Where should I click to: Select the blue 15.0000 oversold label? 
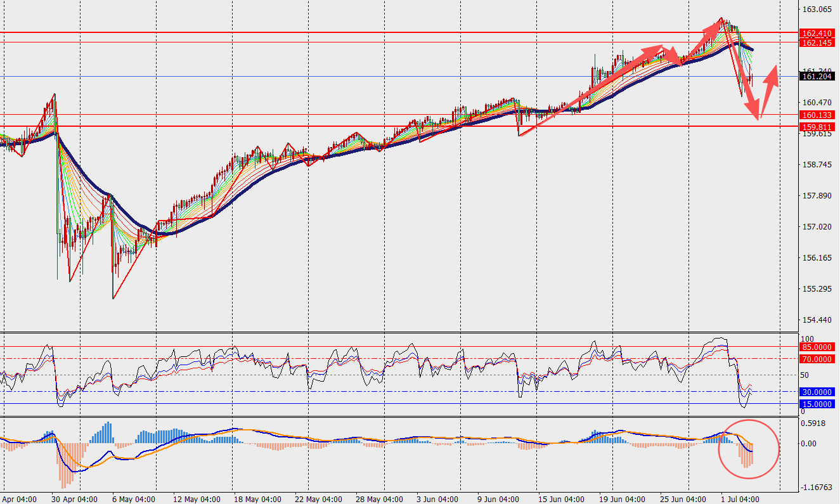817,404
